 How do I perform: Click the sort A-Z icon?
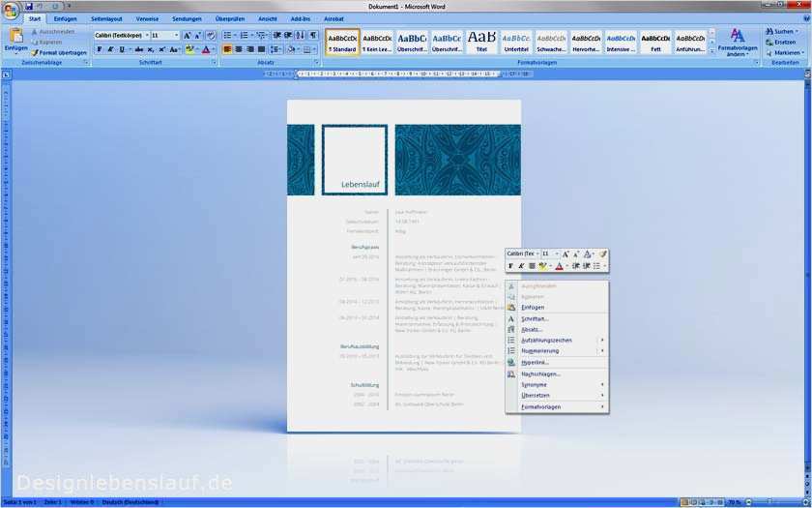click(301, 35)
